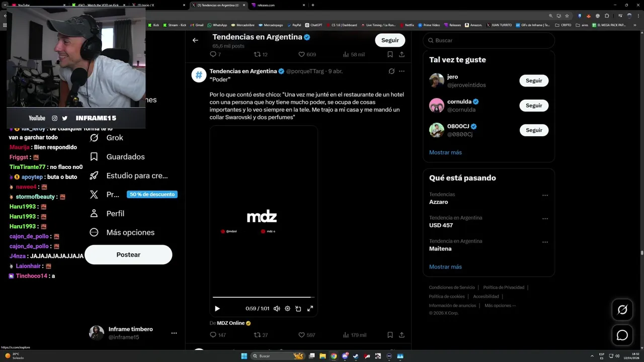
Task: Repost the MDZ video post with 27 reposts
Action: coord(260,335)
